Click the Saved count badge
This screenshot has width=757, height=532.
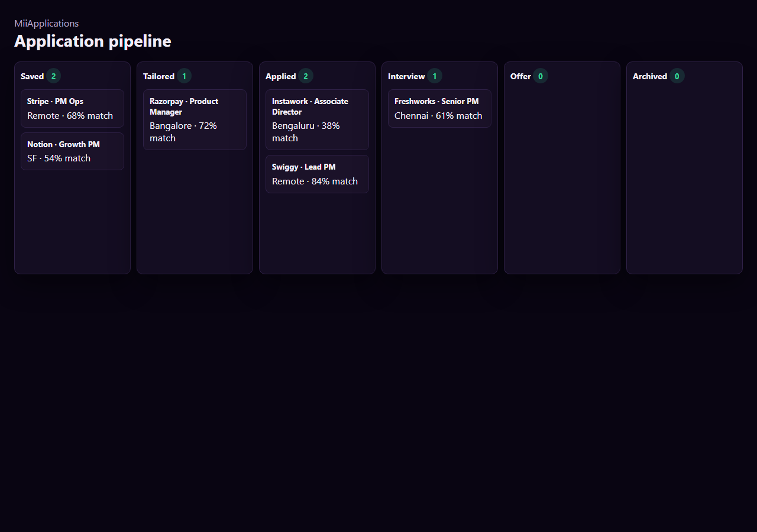pyautogui.click(x=53, y=76)
